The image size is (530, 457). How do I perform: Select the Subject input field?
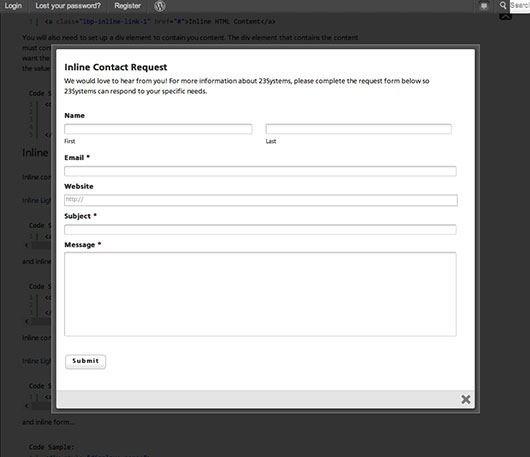[x=260, y=230]
